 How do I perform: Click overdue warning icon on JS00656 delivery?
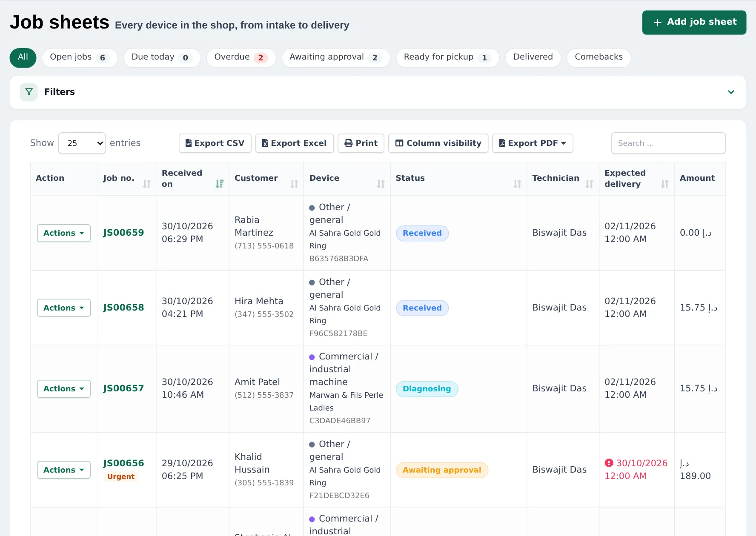pos(609,463)
